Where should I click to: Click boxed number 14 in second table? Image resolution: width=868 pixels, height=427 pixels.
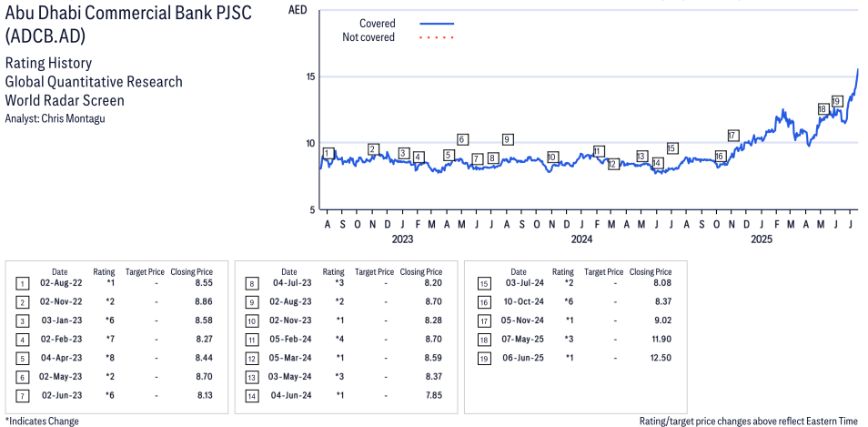pos(251,397)
